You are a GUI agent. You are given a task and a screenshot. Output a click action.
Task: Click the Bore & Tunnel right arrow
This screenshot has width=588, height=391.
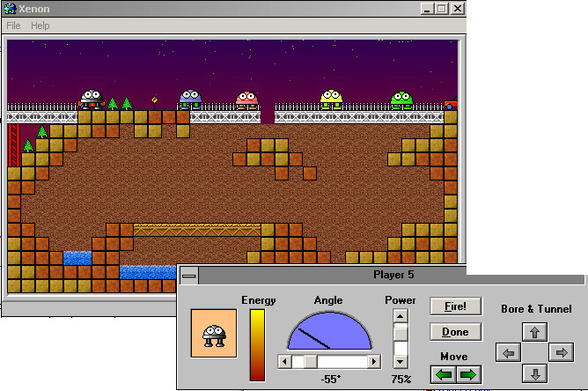pyautogui.click(x=561, y=353)
